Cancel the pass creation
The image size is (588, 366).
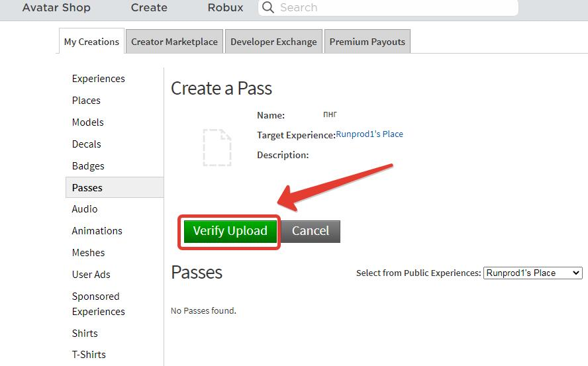coord(310,231)
